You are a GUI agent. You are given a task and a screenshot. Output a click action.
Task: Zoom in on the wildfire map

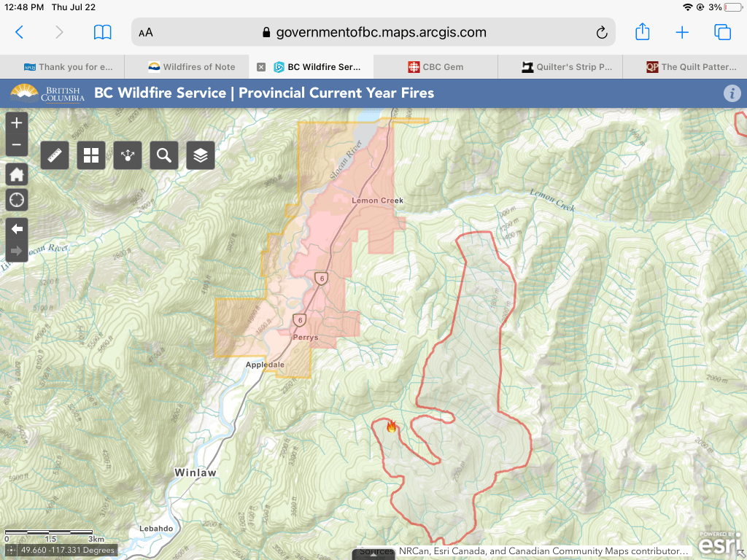point(17,123)
